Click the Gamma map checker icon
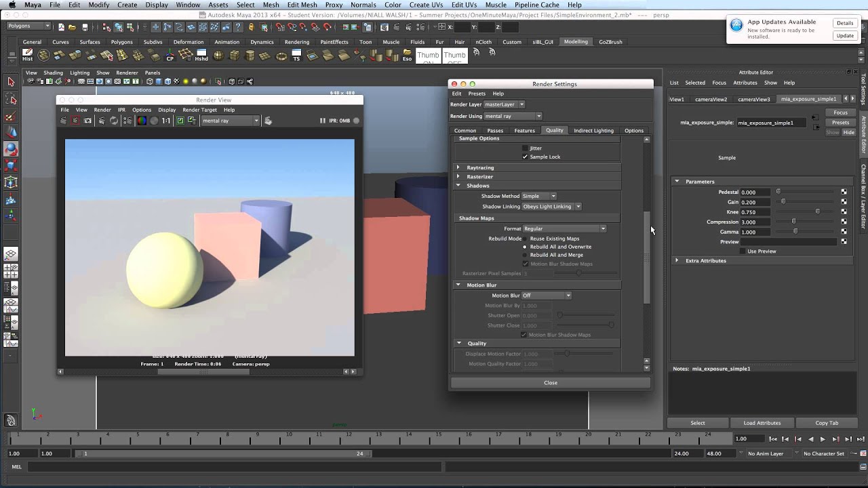This screenshot has width=868, height=488. (844, 232)
